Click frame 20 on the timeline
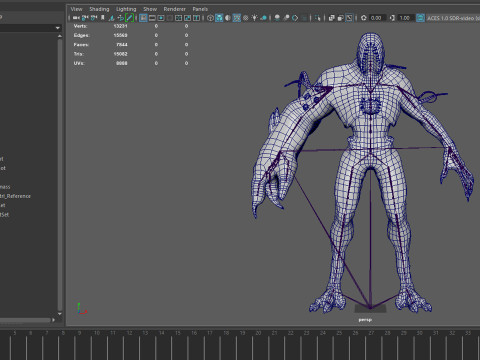The image size is (480, 360). coord(258,333)
